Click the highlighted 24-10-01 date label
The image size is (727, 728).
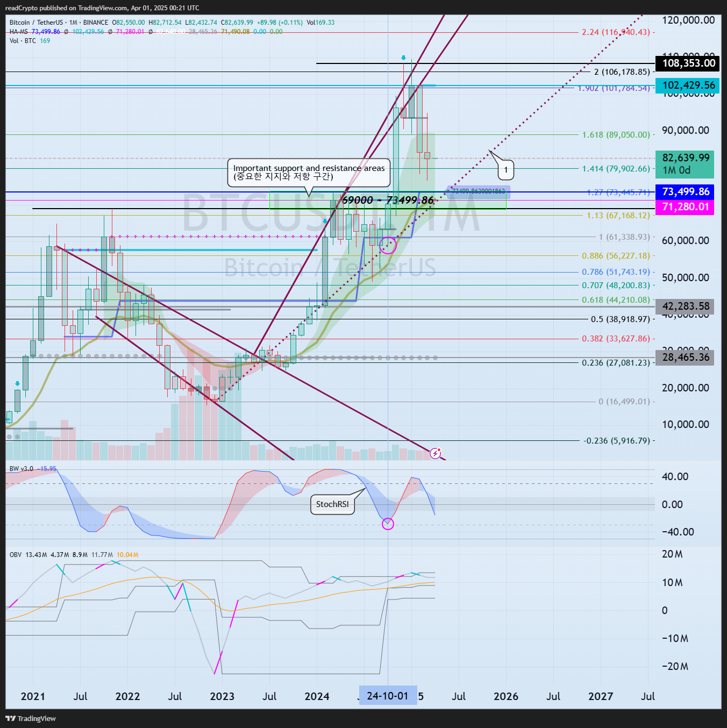point(388,696)
